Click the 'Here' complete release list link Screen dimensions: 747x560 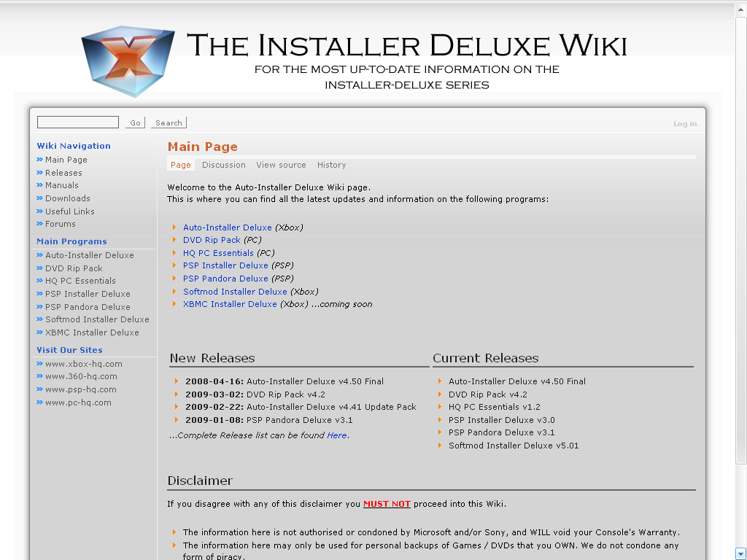(x=337, y=435)
